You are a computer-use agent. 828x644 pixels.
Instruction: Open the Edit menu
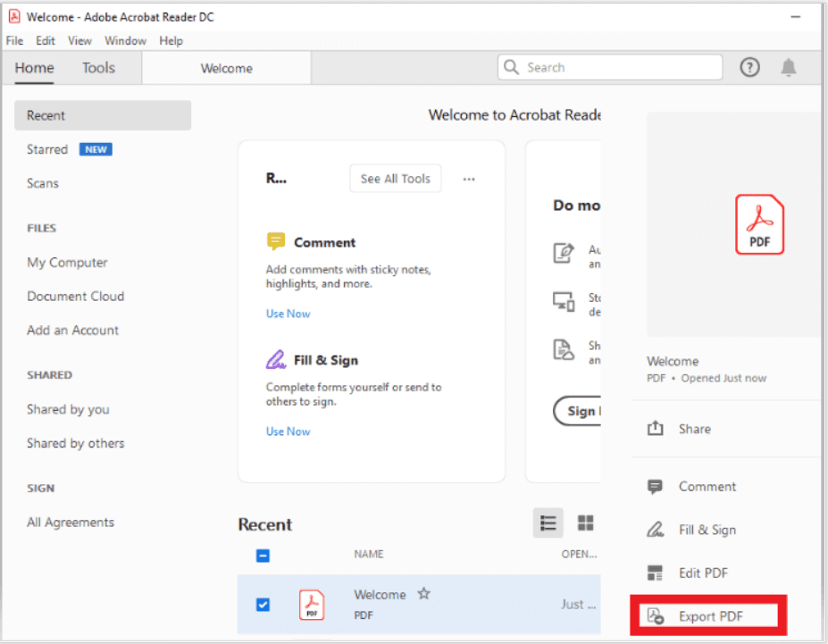[45, 40]
